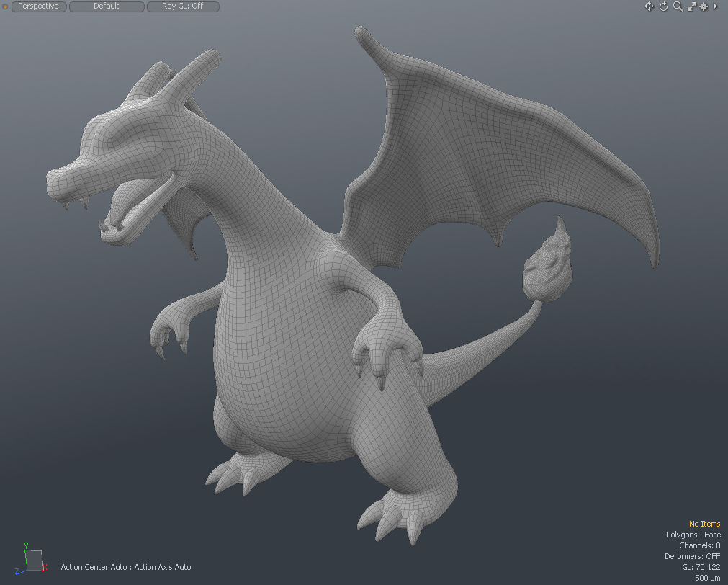Open viewport properties via the gear icon
The image size is (728, 585).
coord(703,6)
